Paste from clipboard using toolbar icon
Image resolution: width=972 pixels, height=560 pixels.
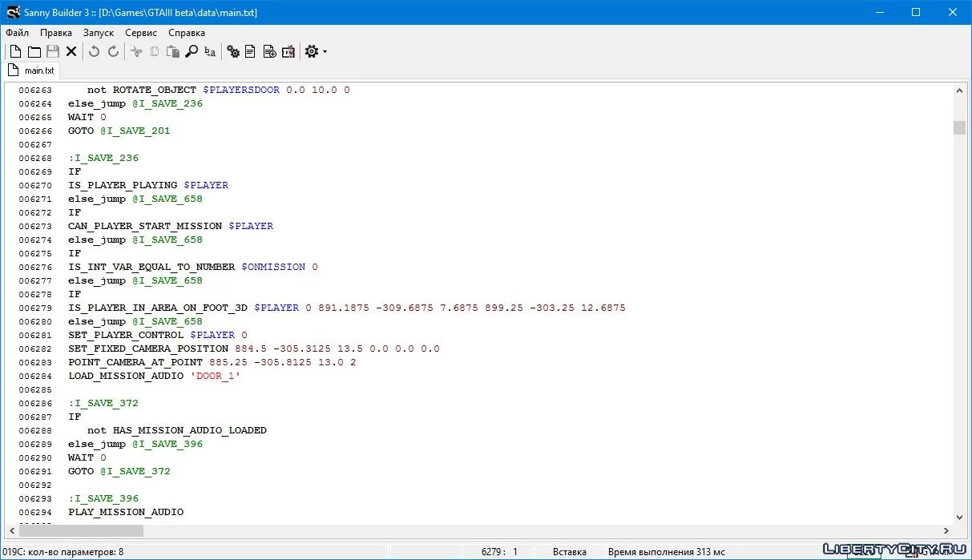pyautogui.click(x=172, y=51)
